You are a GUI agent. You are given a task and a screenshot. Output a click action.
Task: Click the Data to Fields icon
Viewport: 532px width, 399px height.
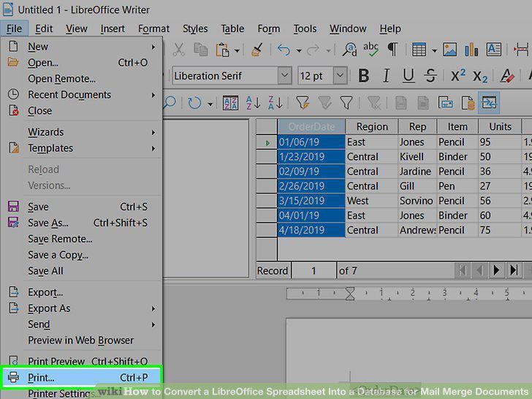coord(423,103)
